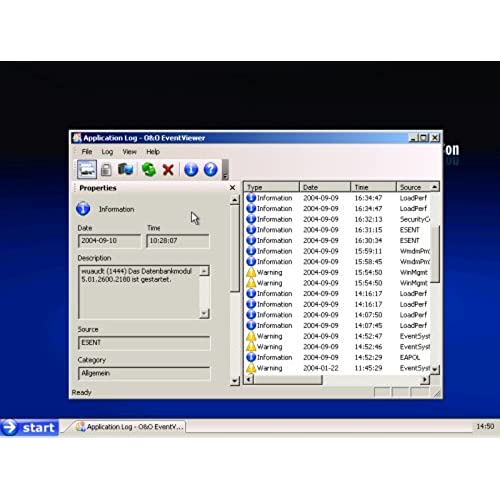Click warning icon of the 11:45:29 event
This screenshot has width=500, height=500.
[251, 368]
